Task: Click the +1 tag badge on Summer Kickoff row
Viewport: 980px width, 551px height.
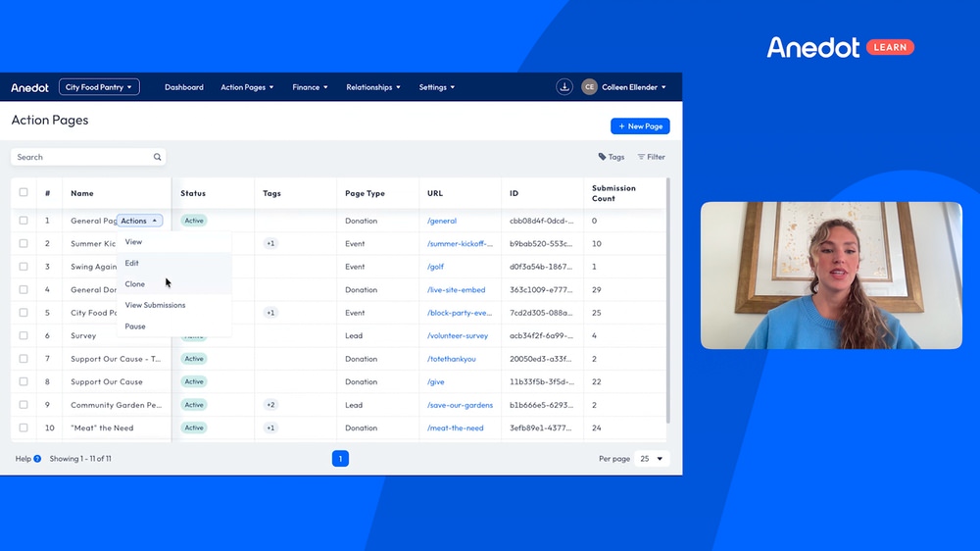Action: (270, 243)
